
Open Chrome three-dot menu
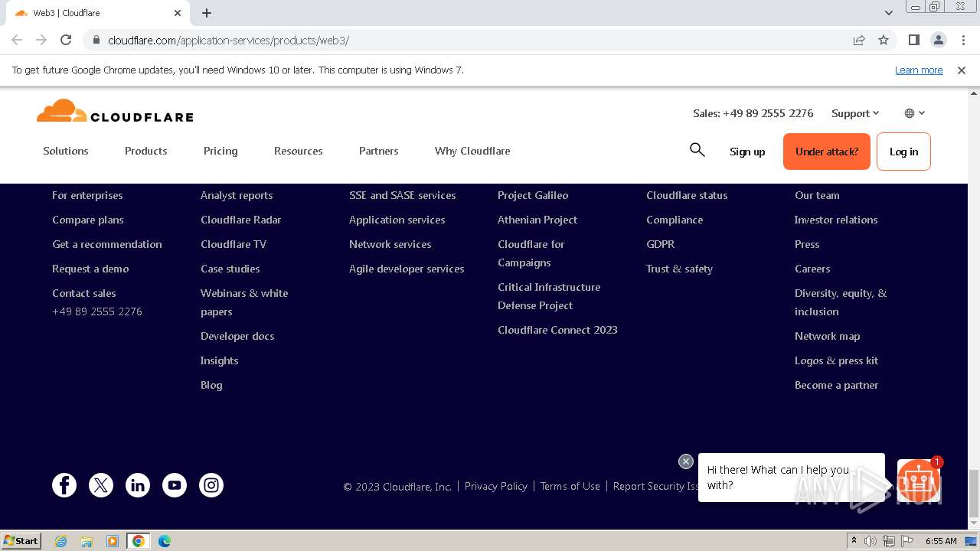(x=962, y=40)
